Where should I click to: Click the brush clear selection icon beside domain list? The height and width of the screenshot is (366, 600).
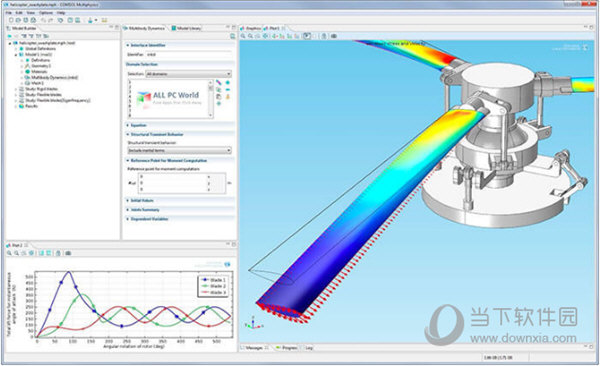point(228,97)
